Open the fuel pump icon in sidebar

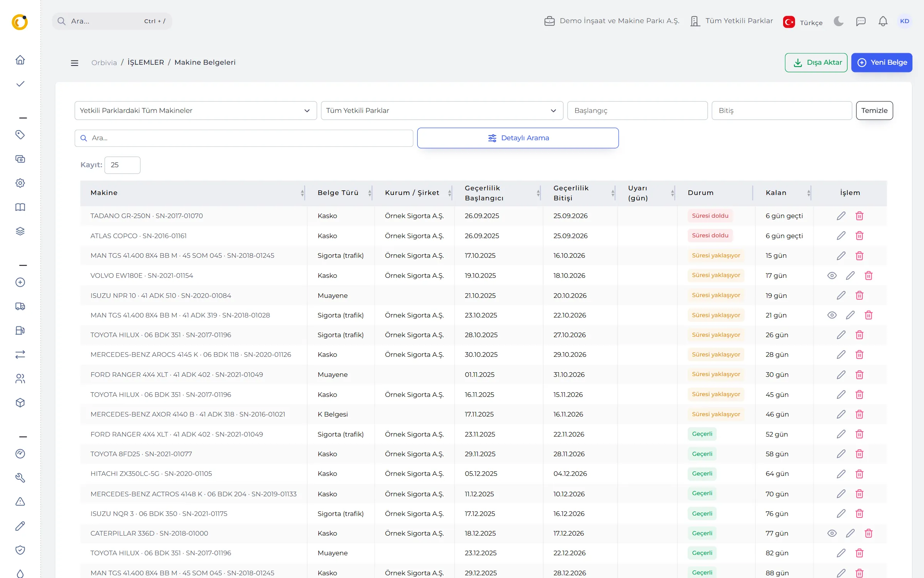pyautogui.click(x=20, y=330)
